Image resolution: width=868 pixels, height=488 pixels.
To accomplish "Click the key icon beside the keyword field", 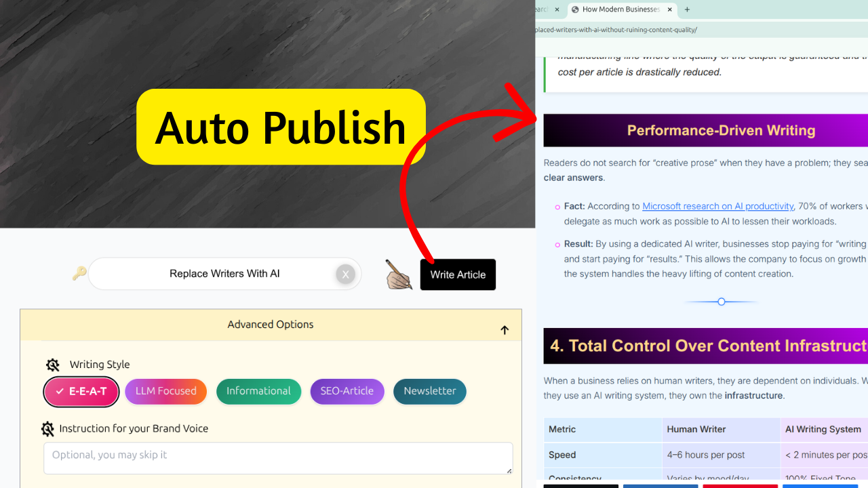I will (x=79, y=273).
